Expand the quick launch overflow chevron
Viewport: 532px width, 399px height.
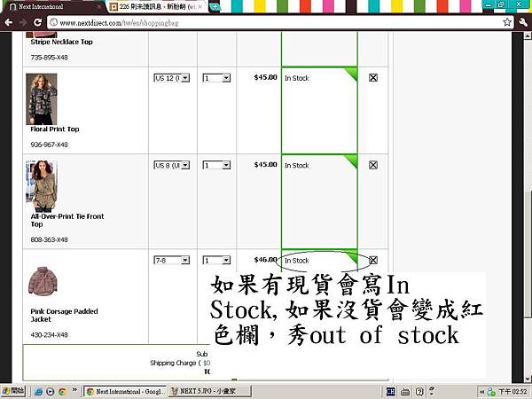coord(74,389)
